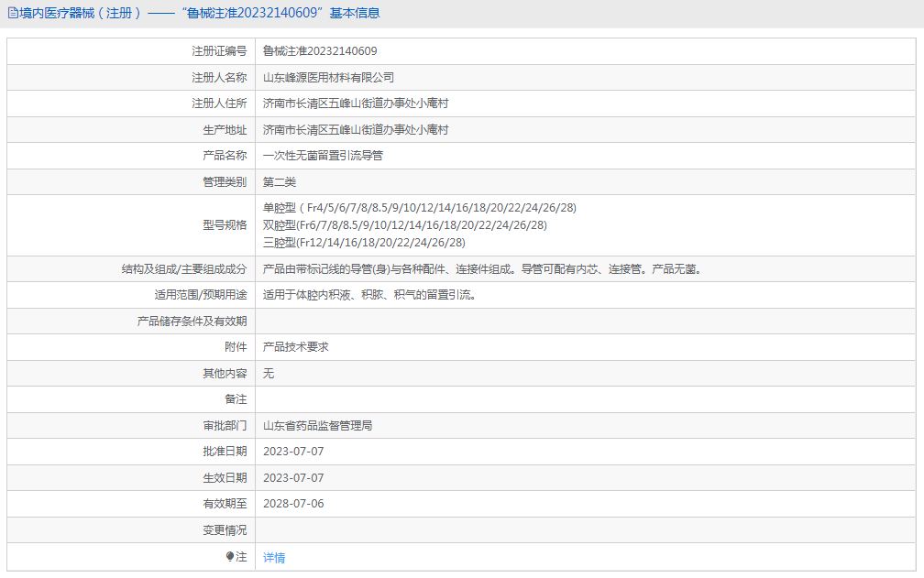The image size is (924, 578).
Task: Select the 单腔型 specification line
Action: coord(420,208)
